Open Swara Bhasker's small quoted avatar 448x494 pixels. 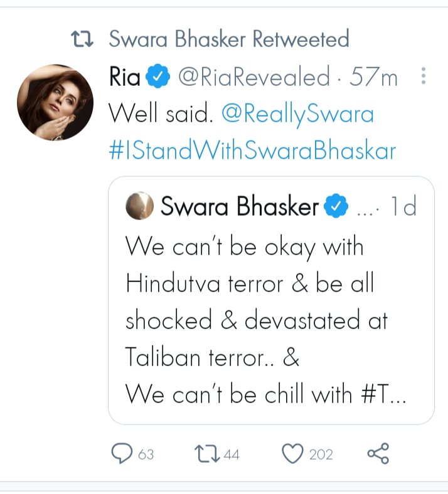coord(139,207)
